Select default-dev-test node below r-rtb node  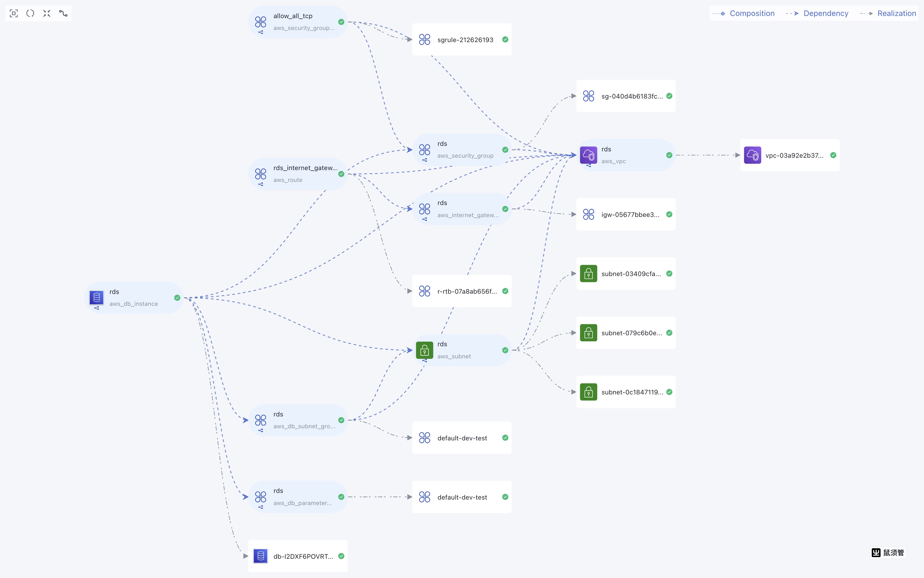click(x=462, y=438)
